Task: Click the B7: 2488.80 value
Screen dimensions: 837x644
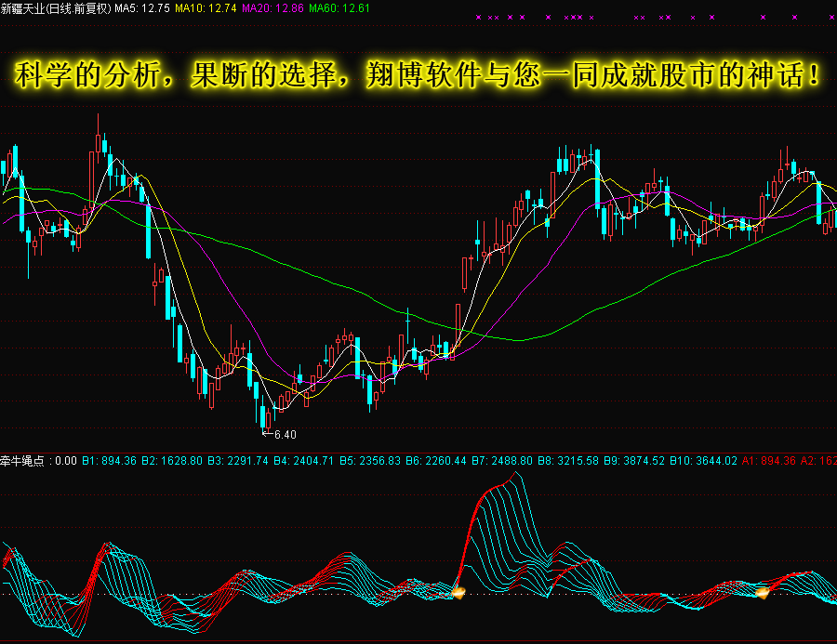Action: click(502, 460)
